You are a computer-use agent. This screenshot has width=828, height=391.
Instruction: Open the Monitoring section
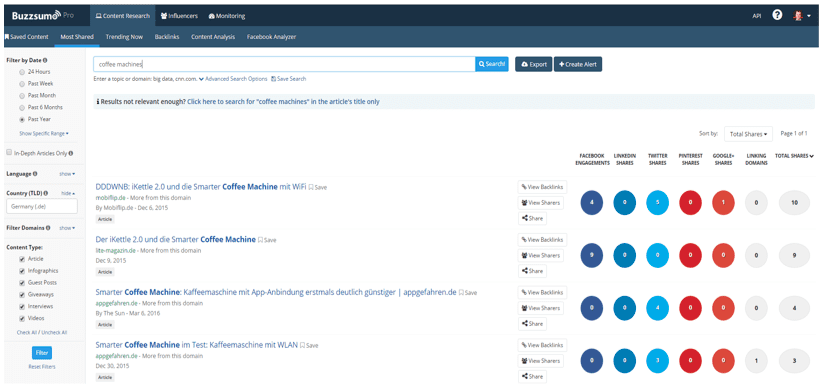(227, 16)
